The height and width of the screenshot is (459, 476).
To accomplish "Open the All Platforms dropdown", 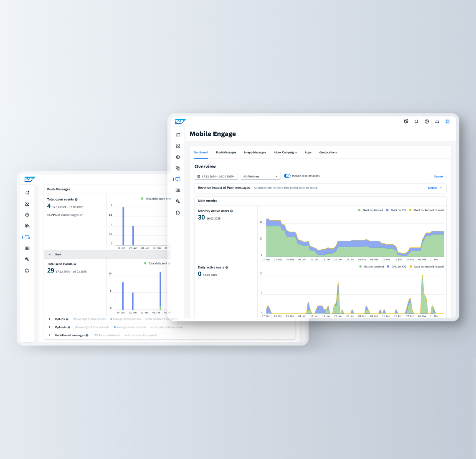I will 260,176.
